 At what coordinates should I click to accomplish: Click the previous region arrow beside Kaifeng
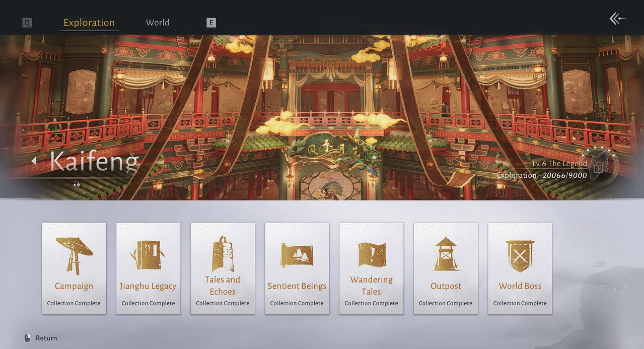34,161
